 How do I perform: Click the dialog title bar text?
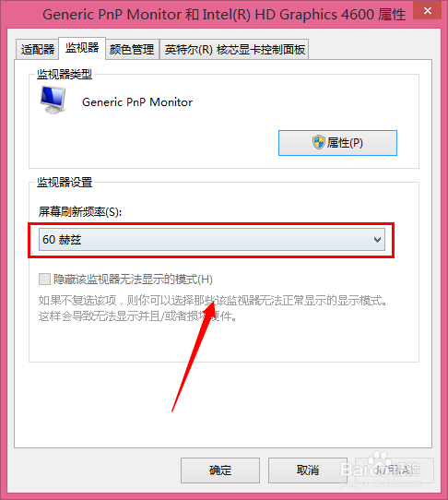click(224, 15)
